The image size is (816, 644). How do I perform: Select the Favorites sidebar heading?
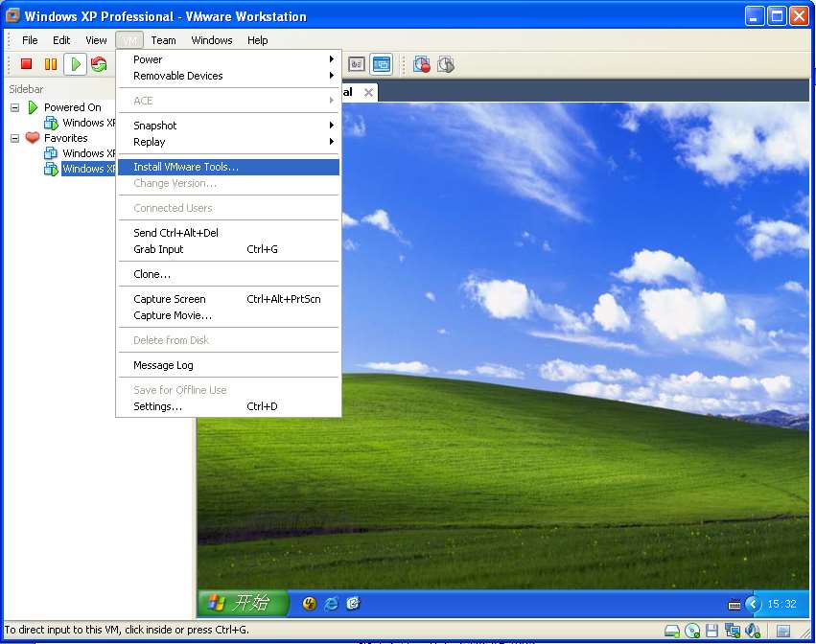[x=65, y=138]
